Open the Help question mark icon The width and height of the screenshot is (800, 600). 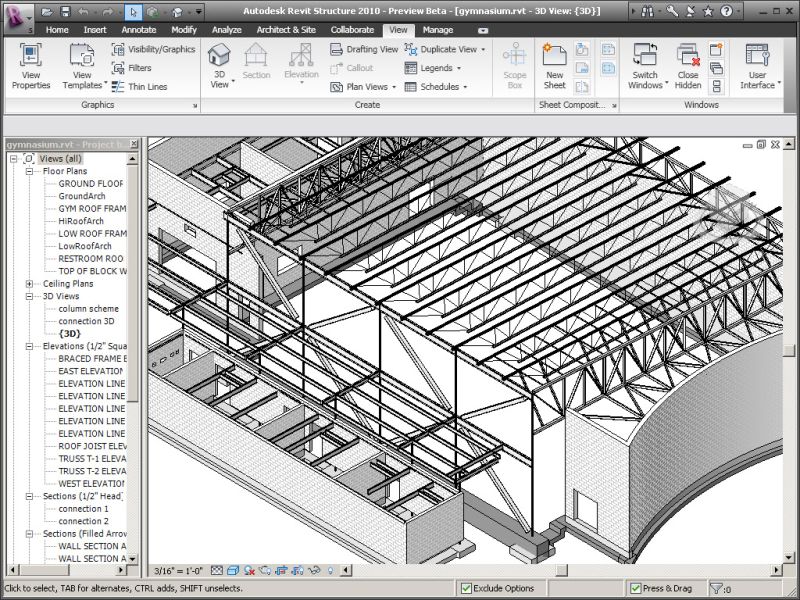(x=726, y=11)
